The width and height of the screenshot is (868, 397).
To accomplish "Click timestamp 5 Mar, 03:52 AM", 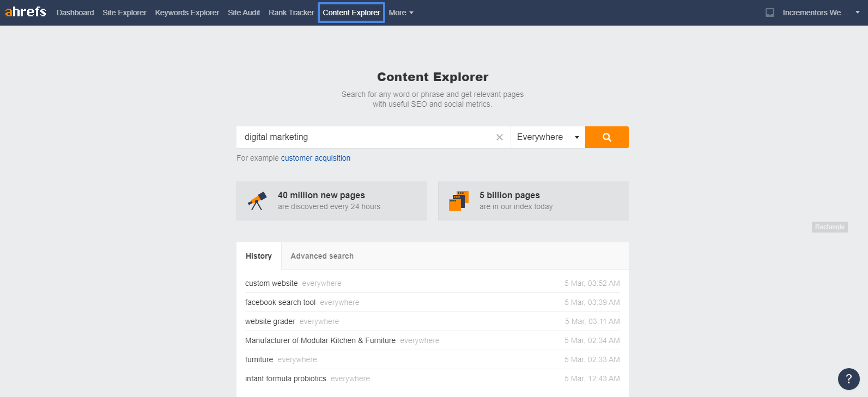I will coord(592,283).
